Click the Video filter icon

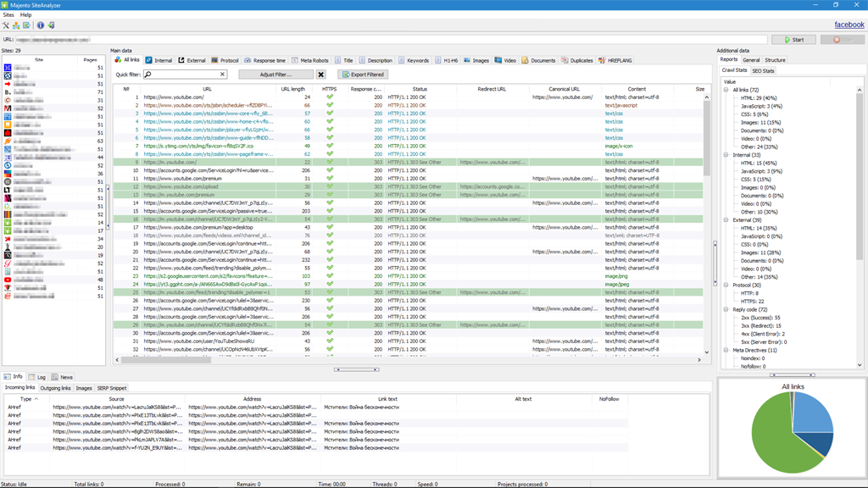click(x=499, y=60)
